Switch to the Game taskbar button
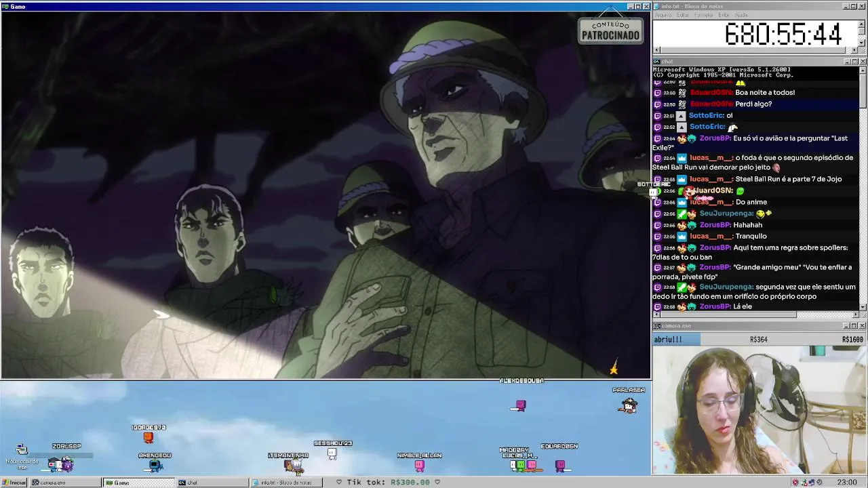Viewport: 868px width, 488px height. tap(138, 483)
